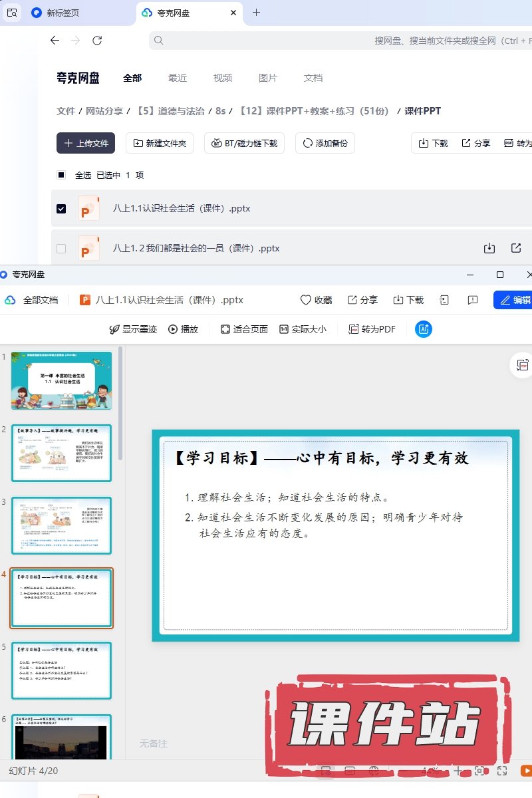Download second file 八上1.2 via row icon
This screenshot has width=532, height=798.
click(x=489, y=248)
